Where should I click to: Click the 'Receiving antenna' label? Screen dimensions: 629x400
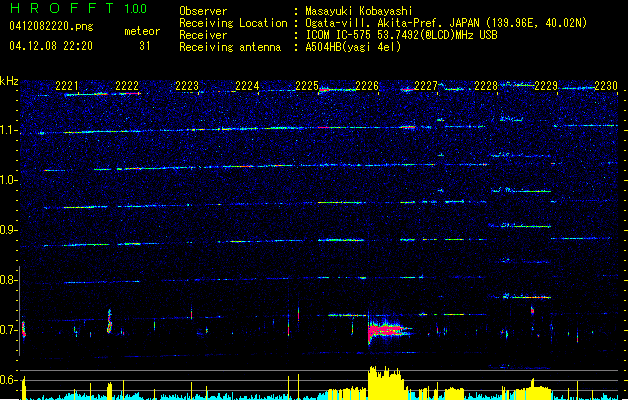click(230, 47)
